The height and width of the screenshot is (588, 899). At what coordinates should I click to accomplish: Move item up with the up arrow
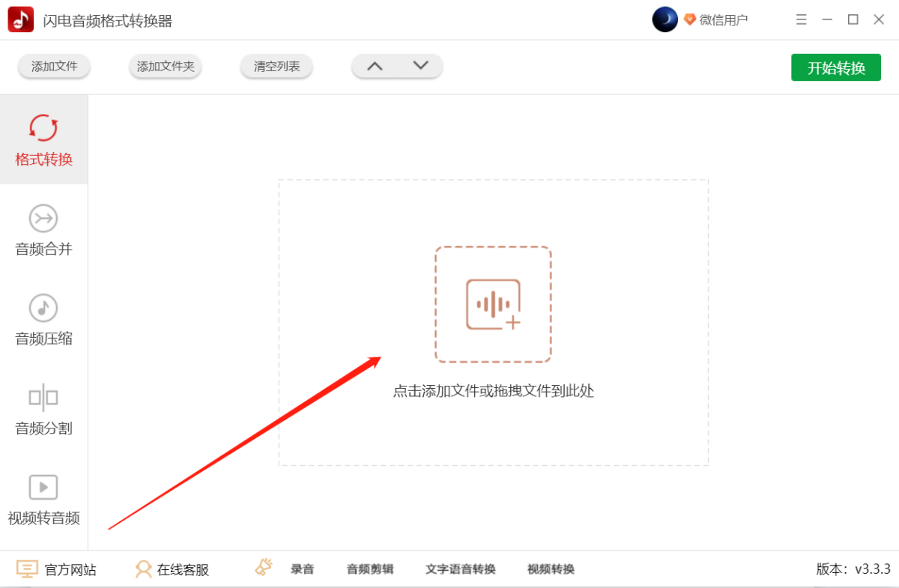click(375, 66)
